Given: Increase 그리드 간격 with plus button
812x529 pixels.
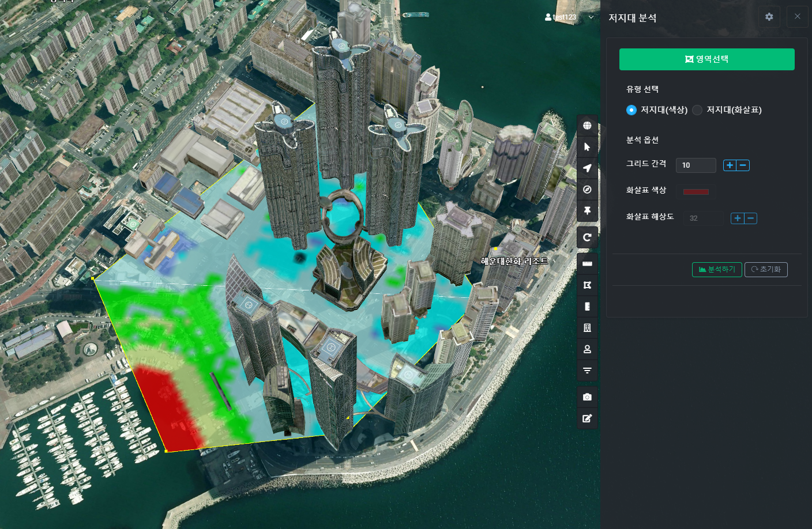Looking at the screenshot, I should coord(730,165).
